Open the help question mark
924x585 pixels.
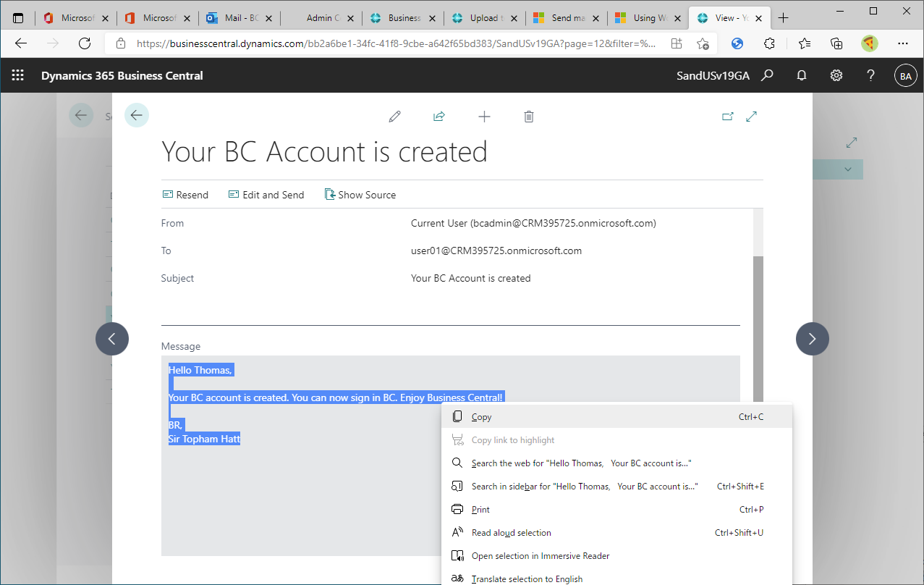(x=870, y=75)
